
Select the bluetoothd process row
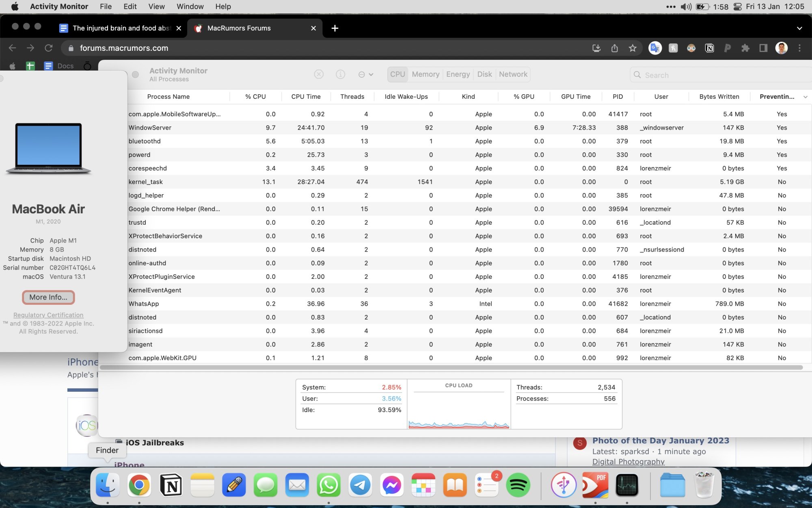tap(469, 141)
